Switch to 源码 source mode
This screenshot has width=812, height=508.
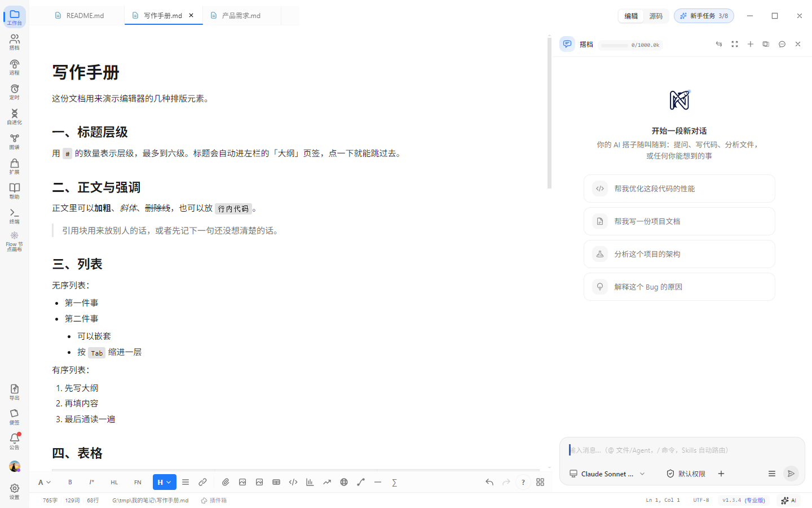click(x=656, y=16)
